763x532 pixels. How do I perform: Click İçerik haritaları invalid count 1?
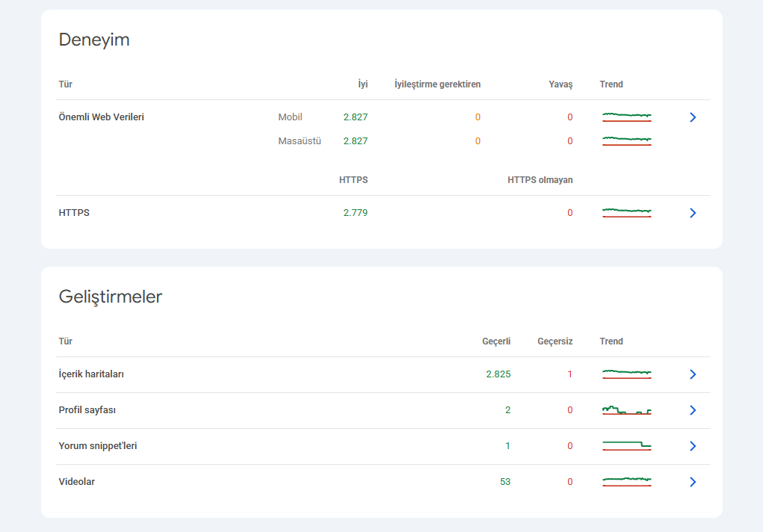569,374
